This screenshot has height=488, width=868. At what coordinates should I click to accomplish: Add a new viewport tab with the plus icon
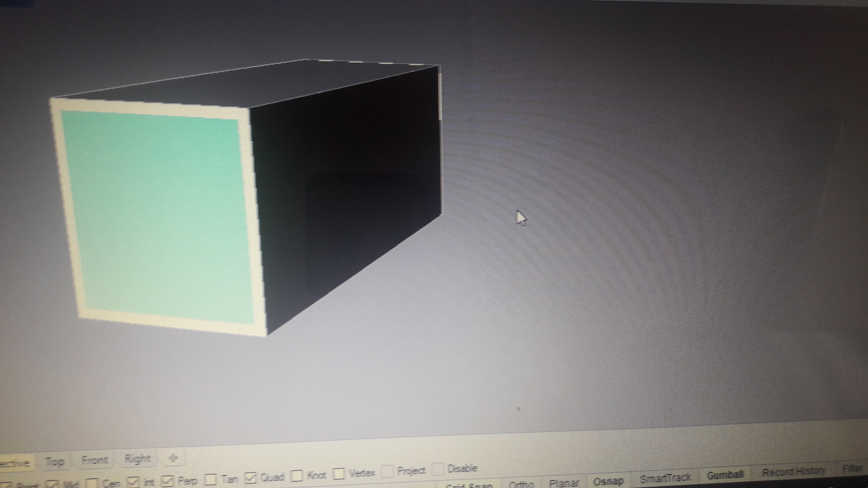click(173, 458)
